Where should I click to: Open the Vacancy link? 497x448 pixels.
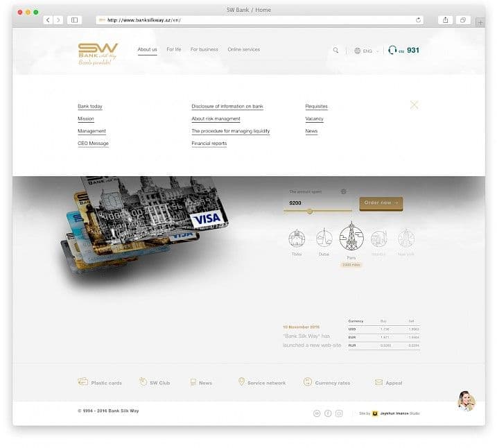314,119
